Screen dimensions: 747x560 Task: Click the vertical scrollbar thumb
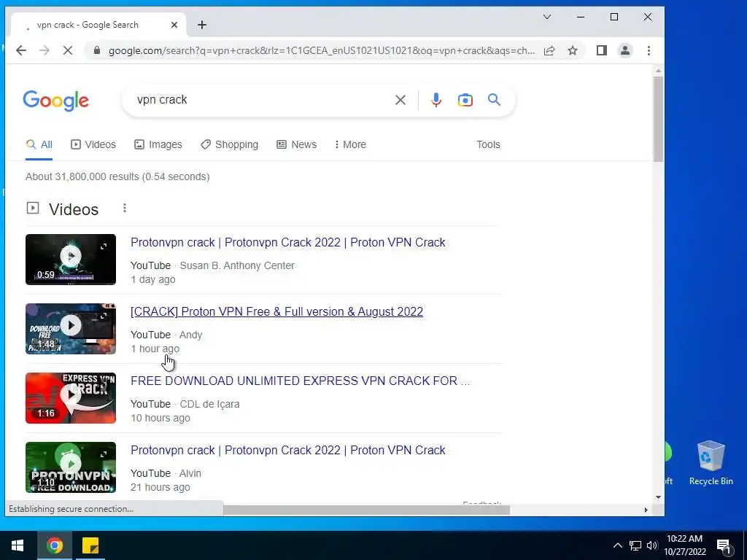[x=658, y=119]
